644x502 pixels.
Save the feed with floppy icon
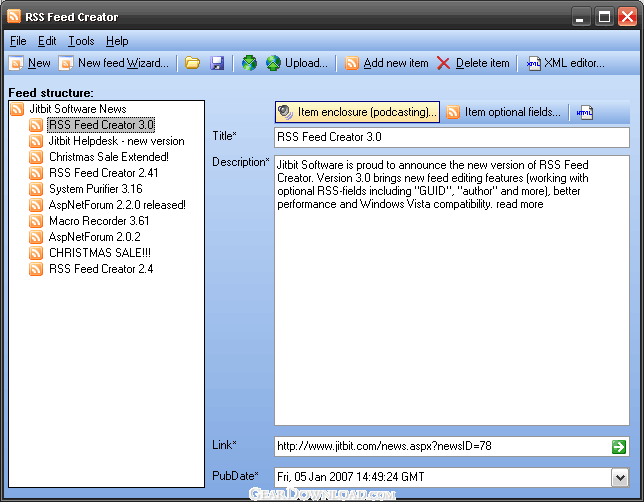(217, 63)
